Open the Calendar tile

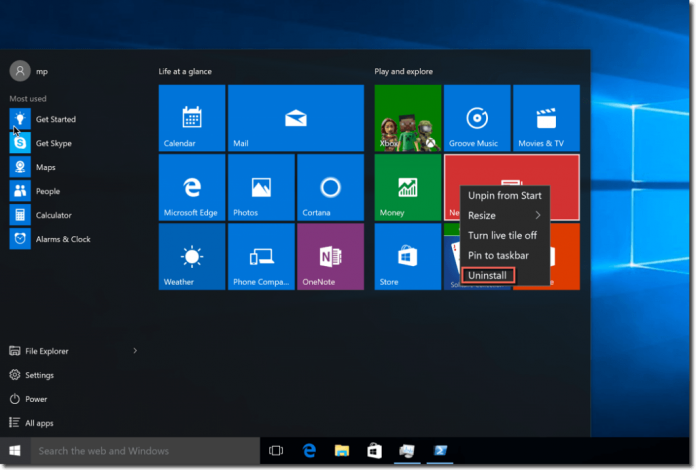click(192, 118)
